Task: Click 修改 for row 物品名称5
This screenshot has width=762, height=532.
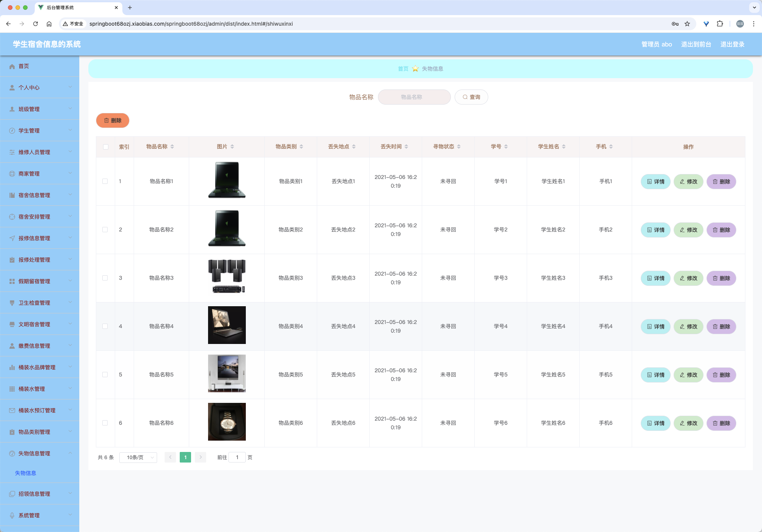Action: point(688,375)
